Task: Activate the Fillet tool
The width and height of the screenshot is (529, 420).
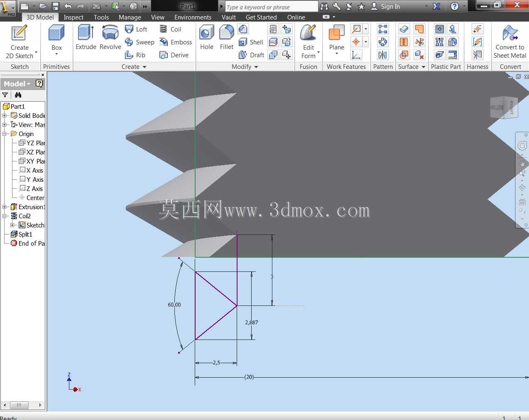Action: pos(227,37)
